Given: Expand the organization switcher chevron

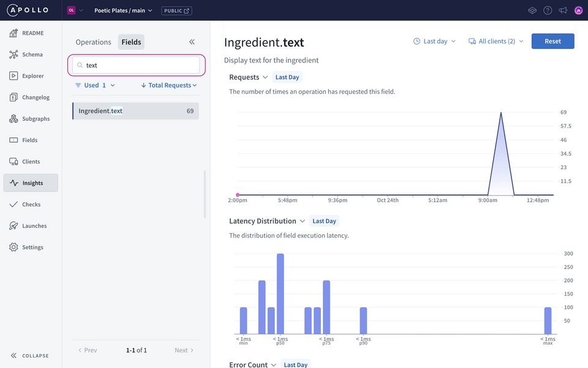Looking at the screenshot, I should (81, 10).
